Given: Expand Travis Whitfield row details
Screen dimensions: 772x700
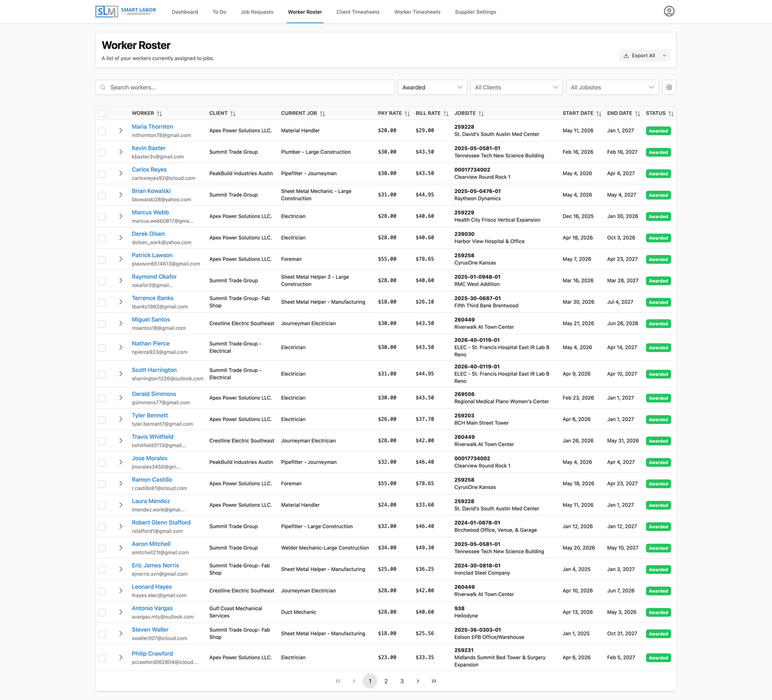Looking at the screenshot, I should (x=121, y=441).
